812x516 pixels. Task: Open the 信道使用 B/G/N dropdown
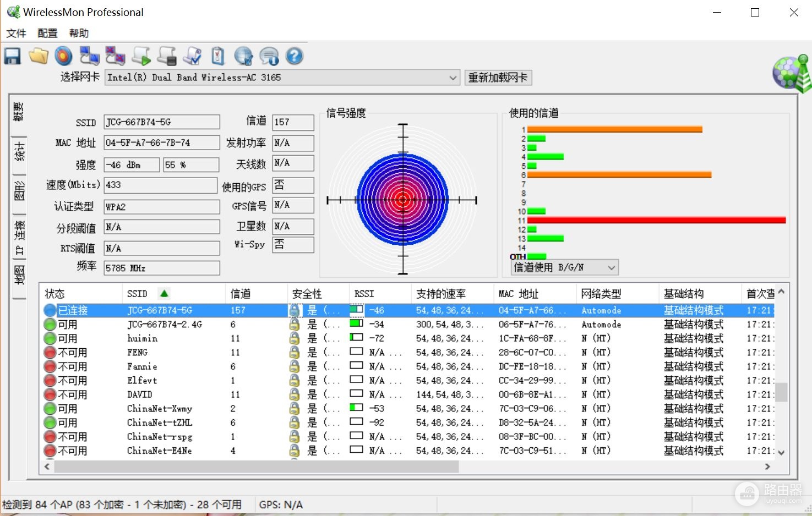564,268
